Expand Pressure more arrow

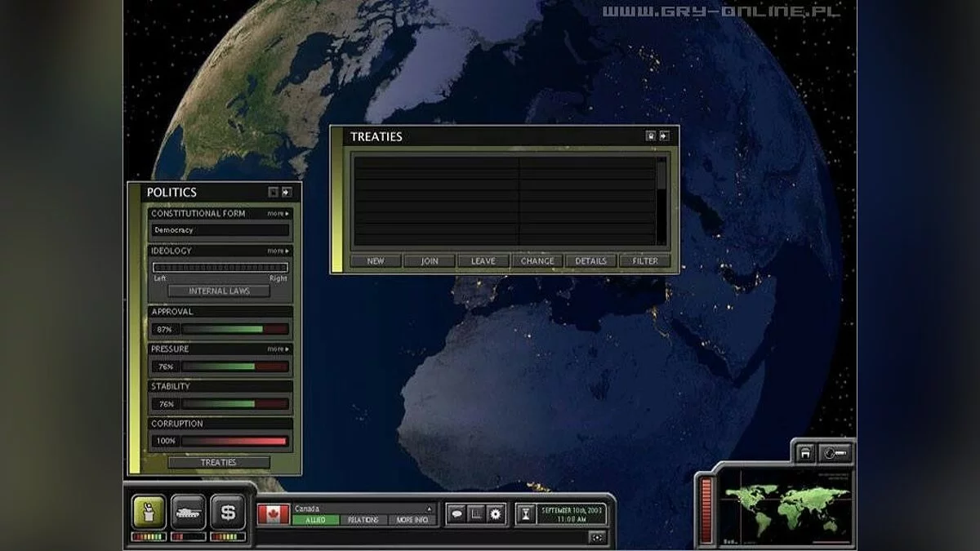click(x=278, y=349)
